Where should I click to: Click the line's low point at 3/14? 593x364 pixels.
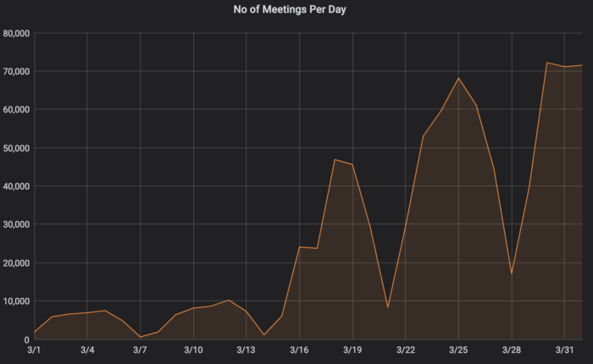[x=263, y=335]
